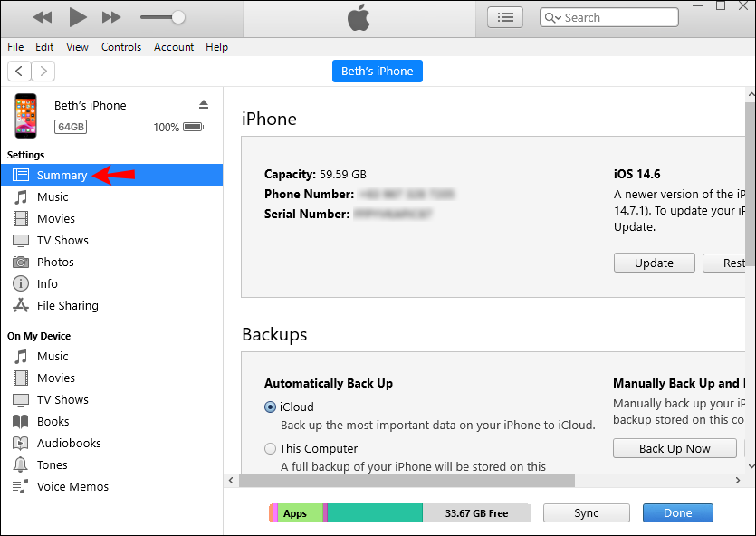Go forward with the right chevron button
The width and height of the screenshot is (756, 536).
[43, 72]
